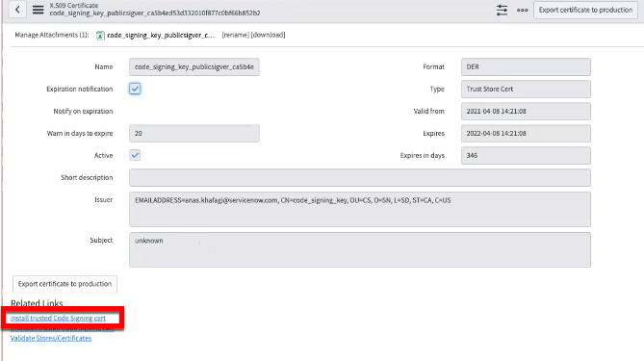Viewport: 644px width, 361px height.
Task: Open the code_signing_key attachment file link
Action: tap(161, 36)
